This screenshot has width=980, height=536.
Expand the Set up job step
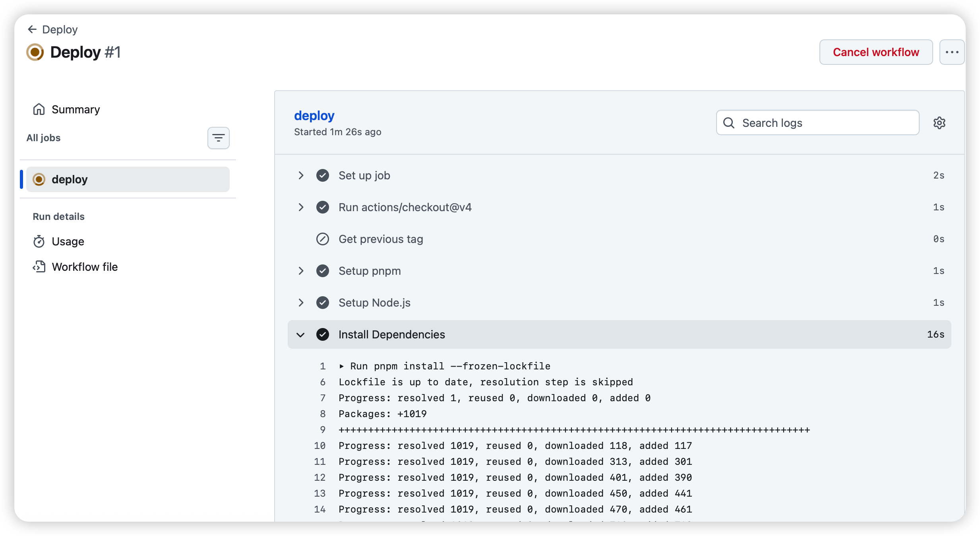tap(301, 175)
